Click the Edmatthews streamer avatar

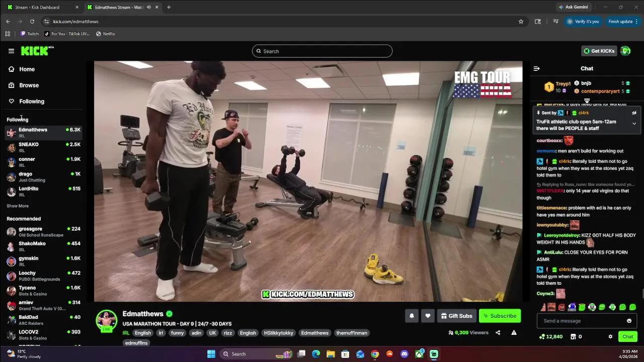pyautogui.click(x=107, y=320)
